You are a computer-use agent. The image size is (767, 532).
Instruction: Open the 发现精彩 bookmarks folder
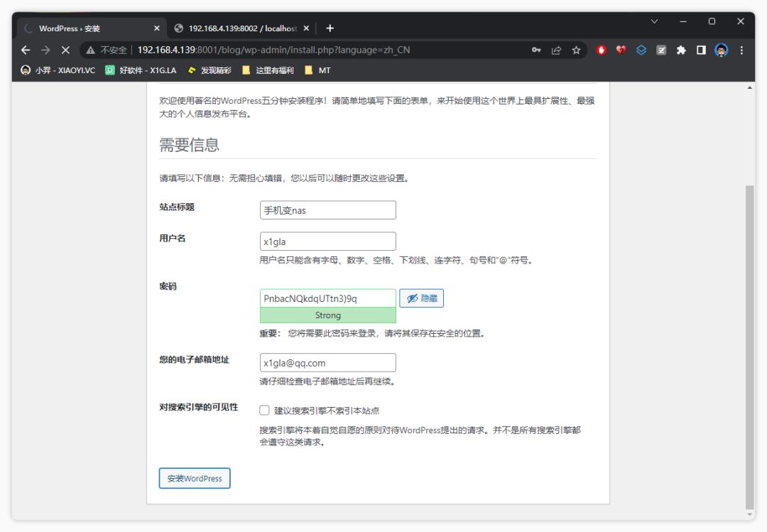tap(212, 70)
